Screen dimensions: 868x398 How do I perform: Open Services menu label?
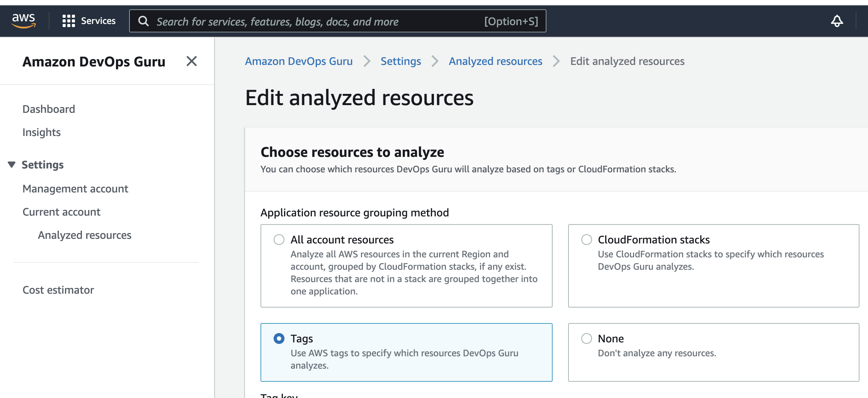point(98,21)
